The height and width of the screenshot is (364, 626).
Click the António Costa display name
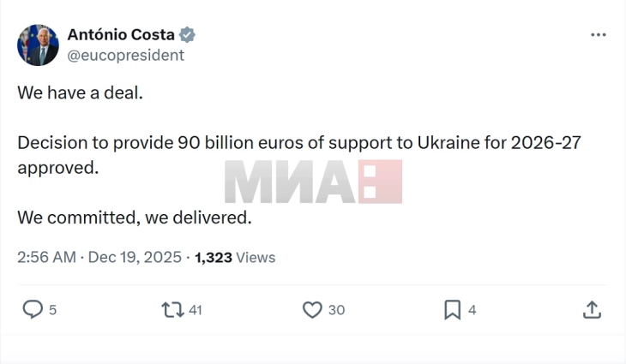[121, 35]
